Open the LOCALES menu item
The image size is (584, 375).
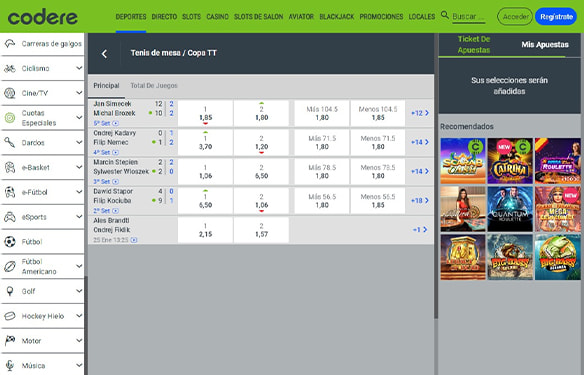422,17
